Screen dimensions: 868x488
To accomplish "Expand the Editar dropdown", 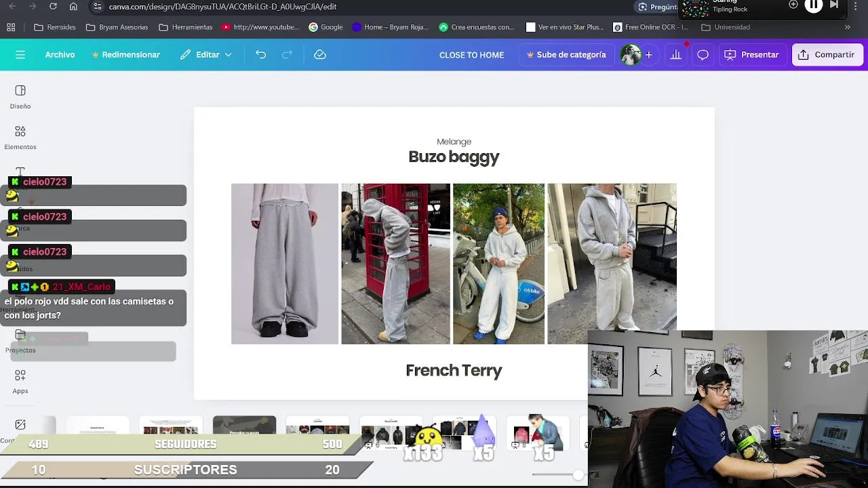I will coord(206,55).
